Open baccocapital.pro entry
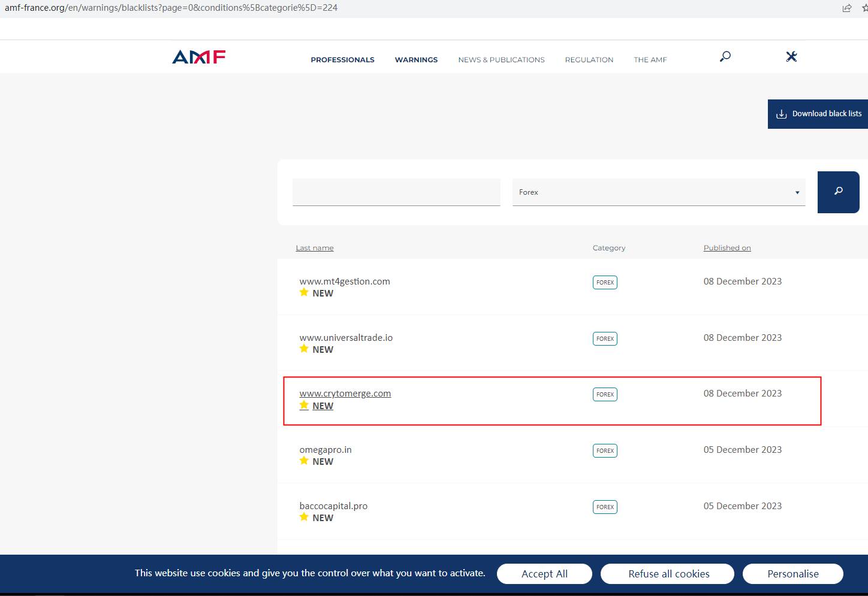 [x=333, y=506]
